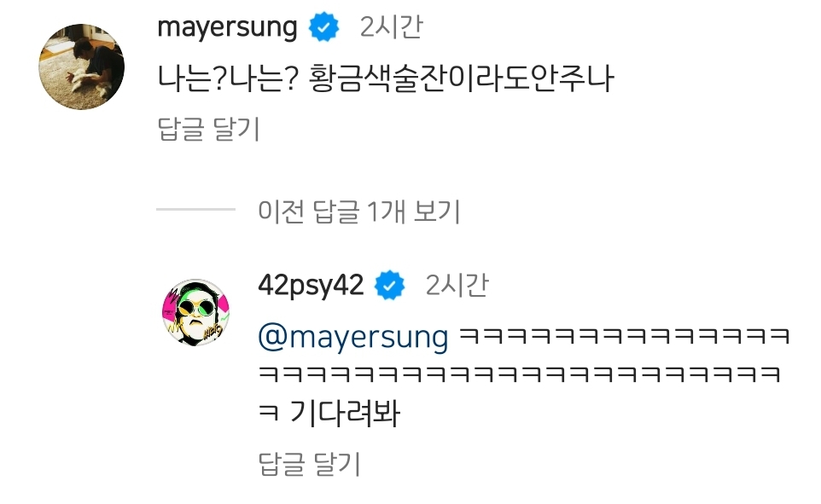Screen dimensions: 821x504
Task: Expand 이전 답글 1개 보기 replies
Action: click(358, 211)
